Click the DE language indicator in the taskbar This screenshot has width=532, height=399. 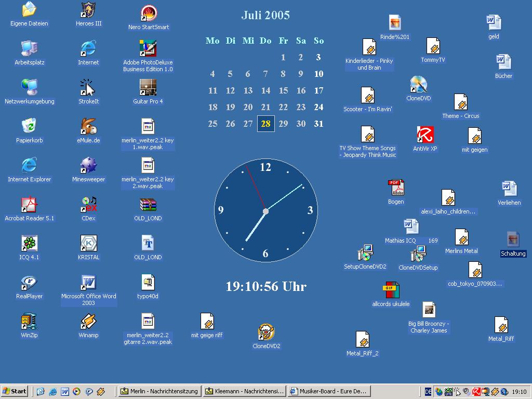[428, 392]
